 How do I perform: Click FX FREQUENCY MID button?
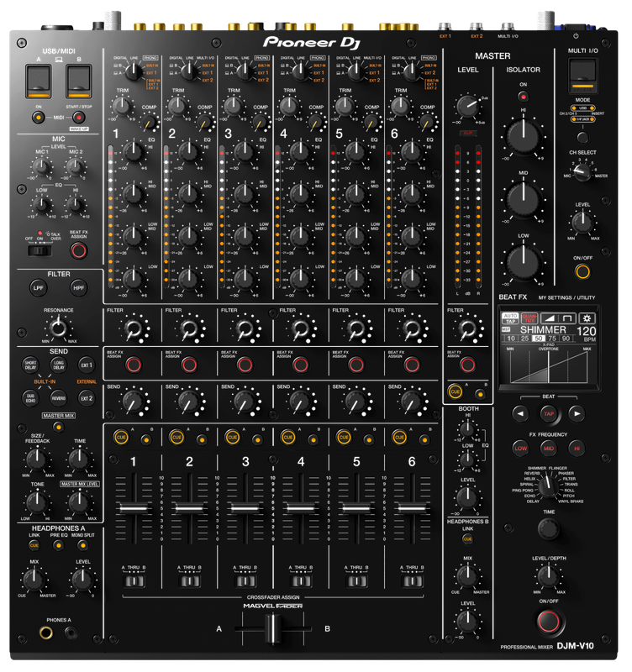click(549, 449)
